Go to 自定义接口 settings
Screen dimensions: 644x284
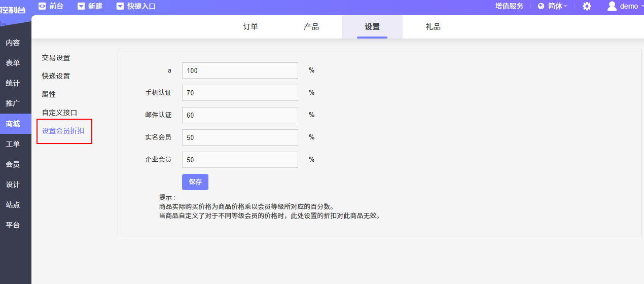[x=59, y=113]
